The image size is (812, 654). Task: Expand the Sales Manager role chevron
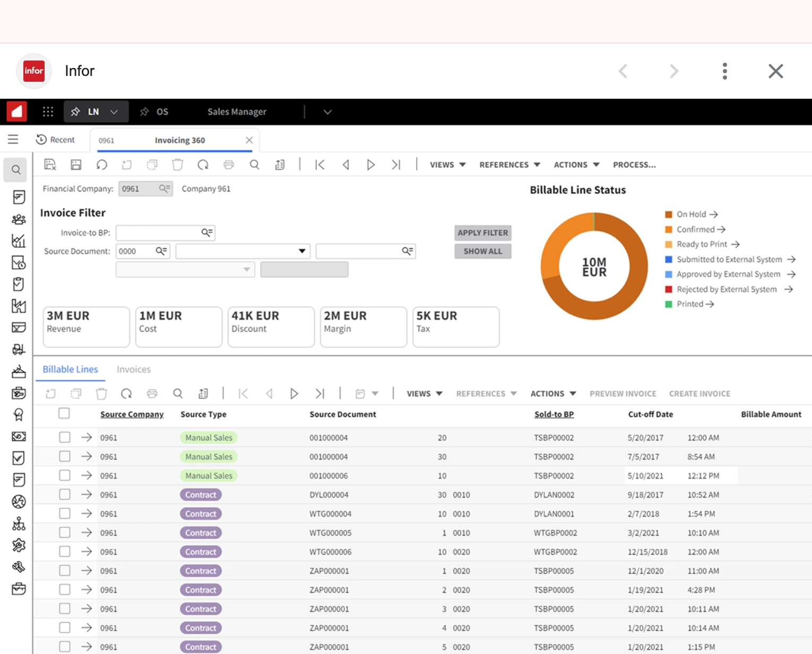click(x=327, y=112)
